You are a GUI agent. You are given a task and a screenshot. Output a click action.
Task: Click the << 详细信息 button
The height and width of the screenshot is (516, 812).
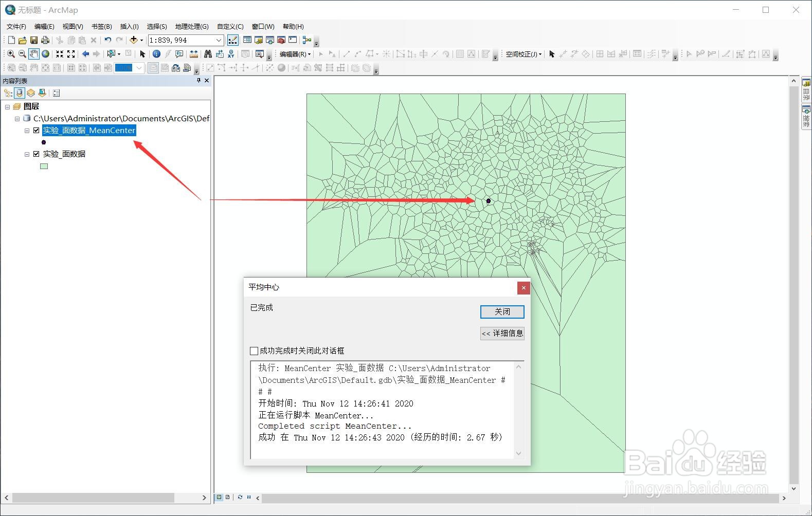502,334
